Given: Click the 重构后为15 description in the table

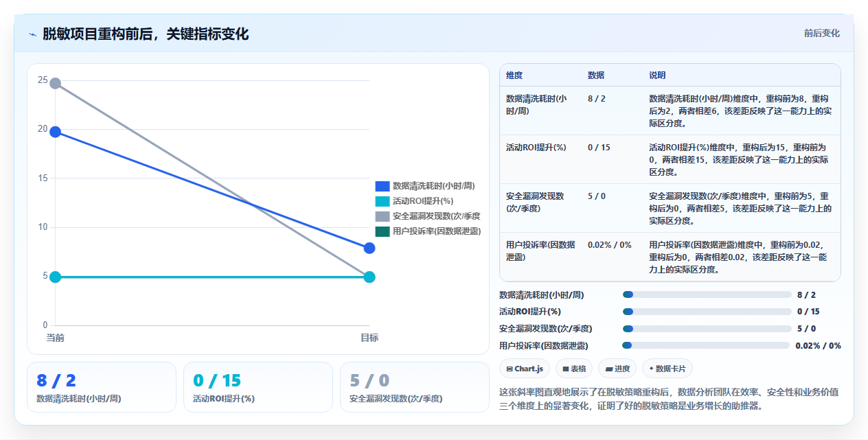Looking at the screenshot, I should (740, 160).
